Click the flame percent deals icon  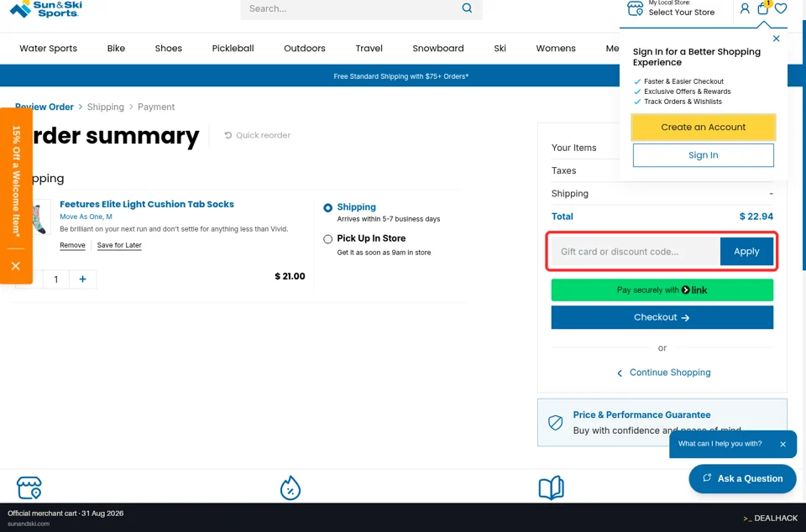pos(290,488)
